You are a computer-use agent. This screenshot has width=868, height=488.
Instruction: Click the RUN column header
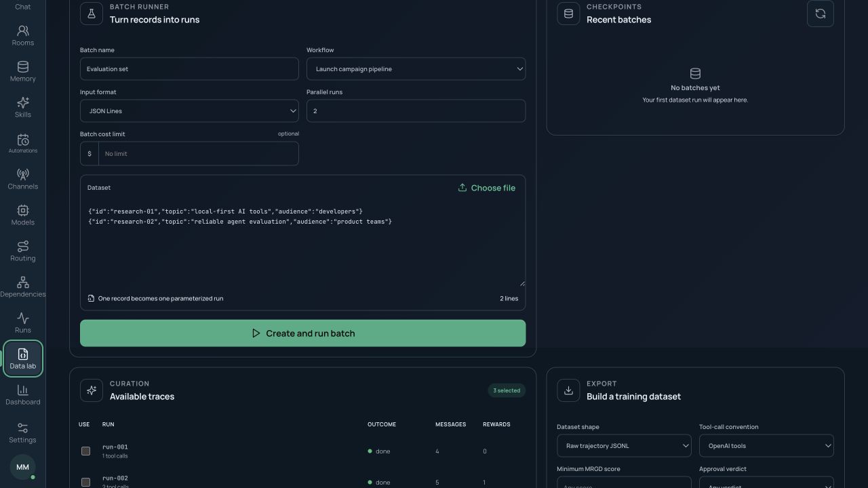tap(108, 424)
